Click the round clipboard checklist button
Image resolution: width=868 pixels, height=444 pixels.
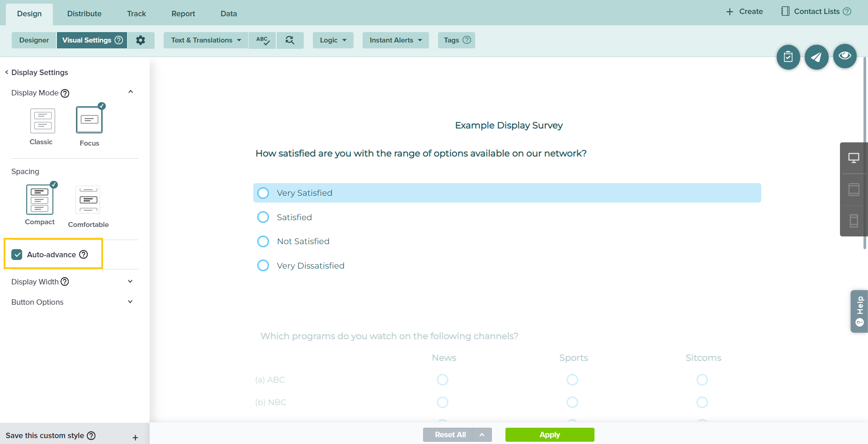pyautogui.click(x=788, y=57)
